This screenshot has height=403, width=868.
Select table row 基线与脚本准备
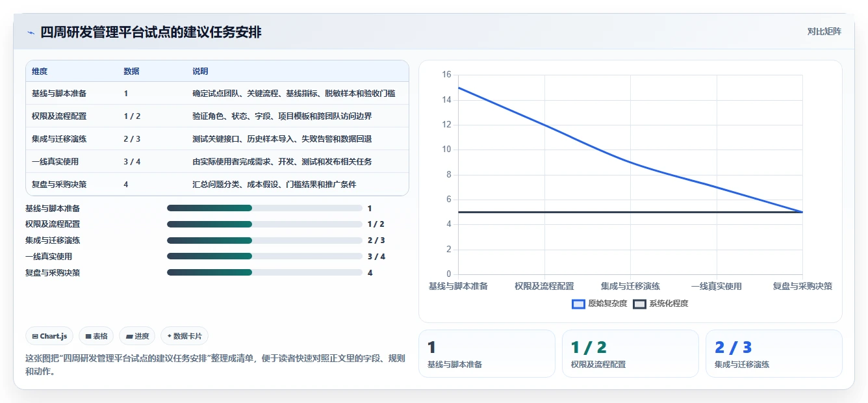tap(217, 94)
